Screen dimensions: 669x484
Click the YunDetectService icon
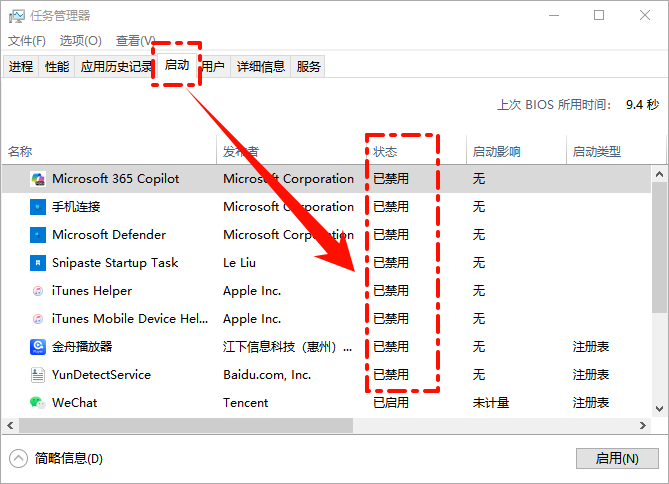tap(37, 375)
